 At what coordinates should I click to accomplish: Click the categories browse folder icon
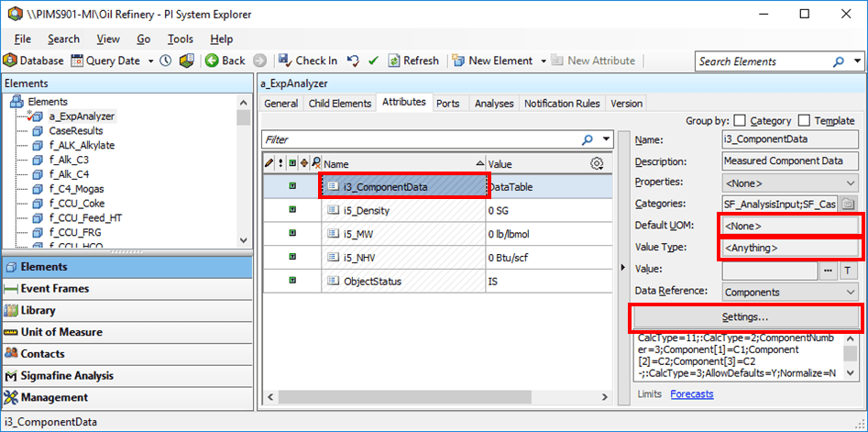847,205
